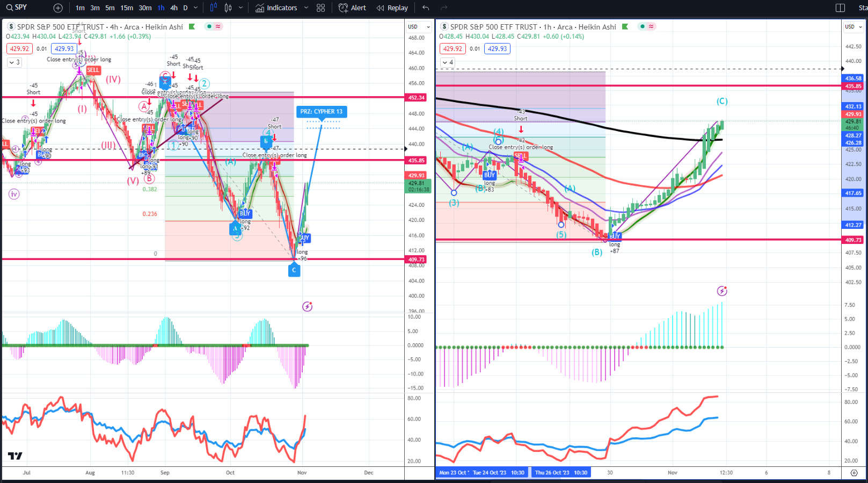Select the D daily timeframe

click(185, 8)
